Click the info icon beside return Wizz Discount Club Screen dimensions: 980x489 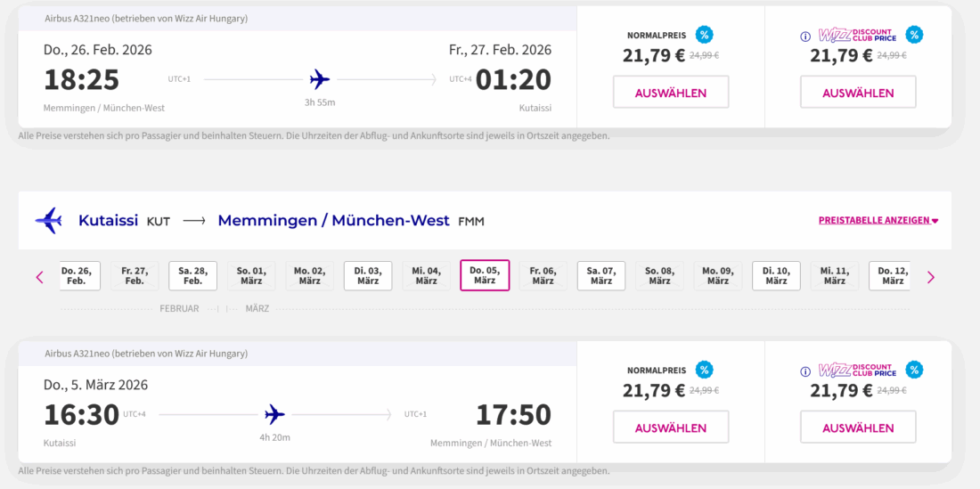click(805, 371)
